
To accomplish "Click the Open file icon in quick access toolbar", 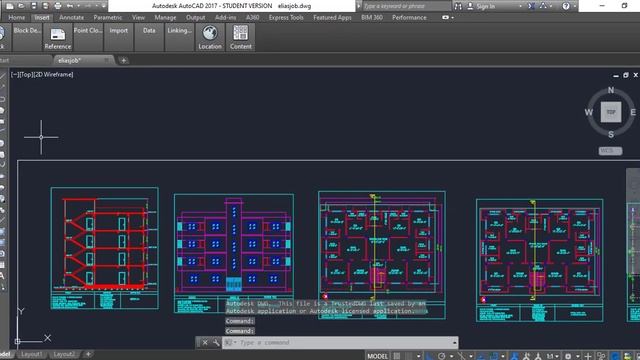I will (x=22, y=6).
